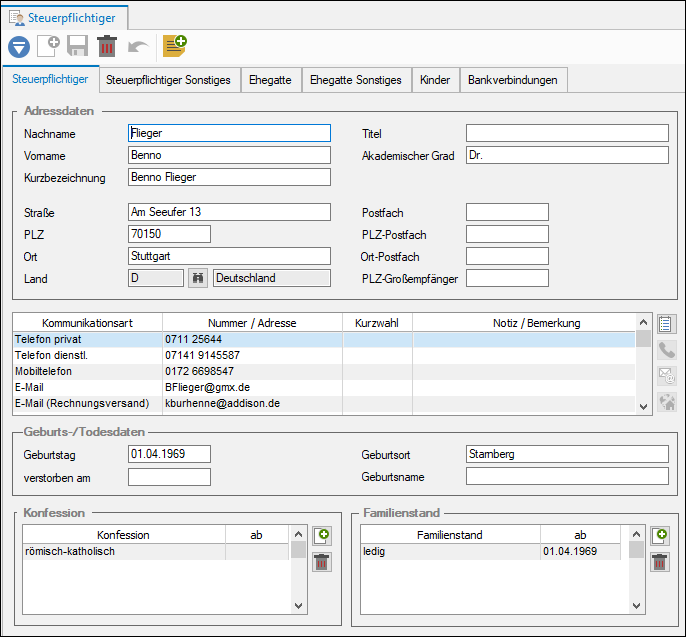
Task: Click the Akademischer Grad field
Action: point(567,155)
